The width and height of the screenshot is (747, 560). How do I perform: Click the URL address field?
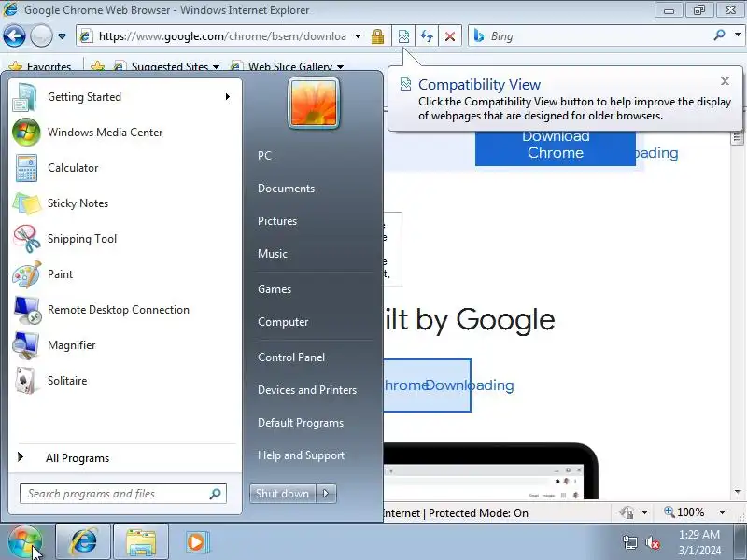(222, 36)
